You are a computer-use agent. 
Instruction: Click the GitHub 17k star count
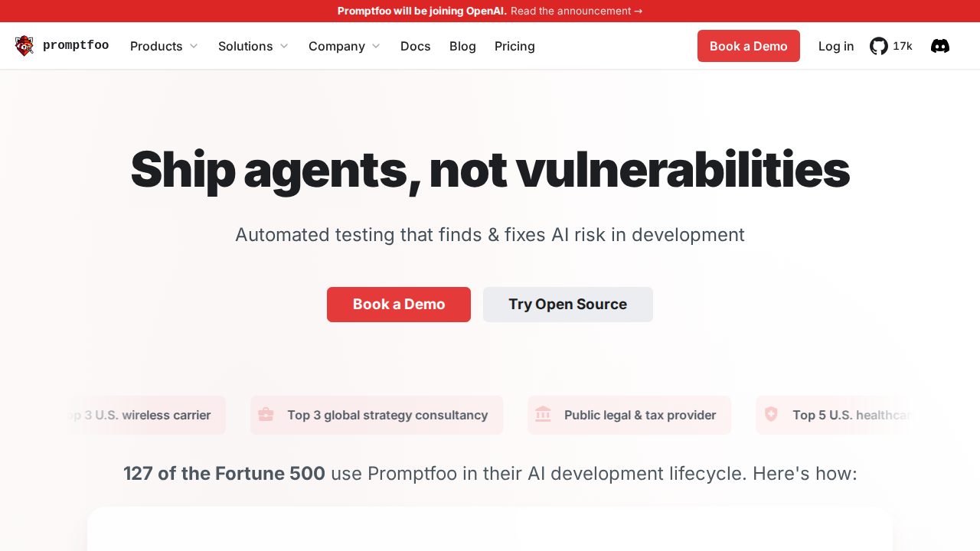click(x=903, y=46)
